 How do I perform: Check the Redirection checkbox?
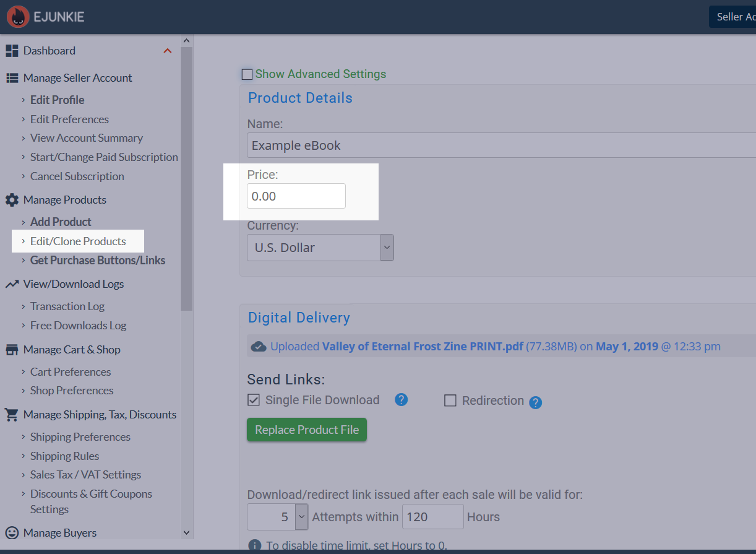450,400
